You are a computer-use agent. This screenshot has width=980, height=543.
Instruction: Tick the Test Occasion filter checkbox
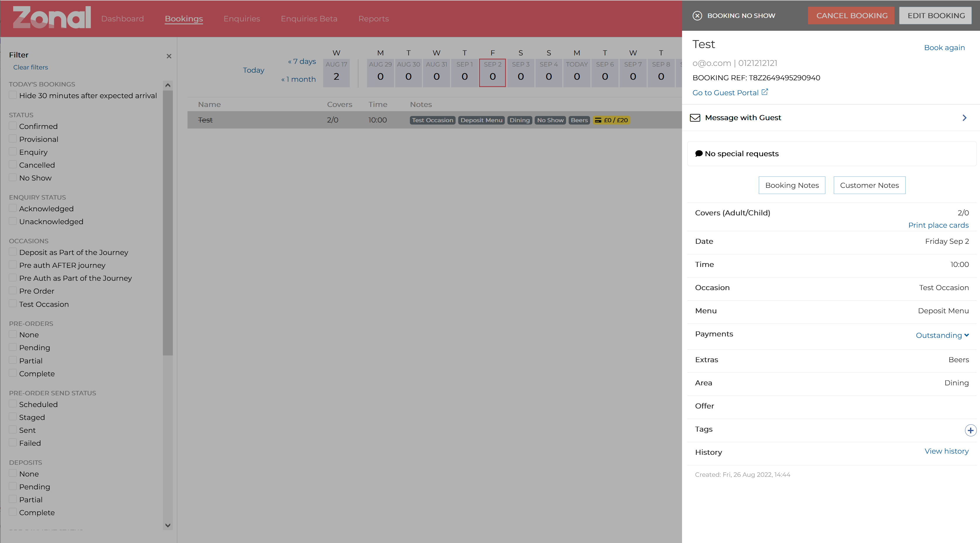pos(13,304)
